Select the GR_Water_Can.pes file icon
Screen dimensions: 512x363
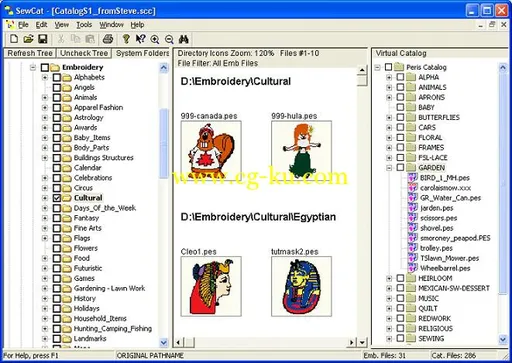(x=413, y=198)
